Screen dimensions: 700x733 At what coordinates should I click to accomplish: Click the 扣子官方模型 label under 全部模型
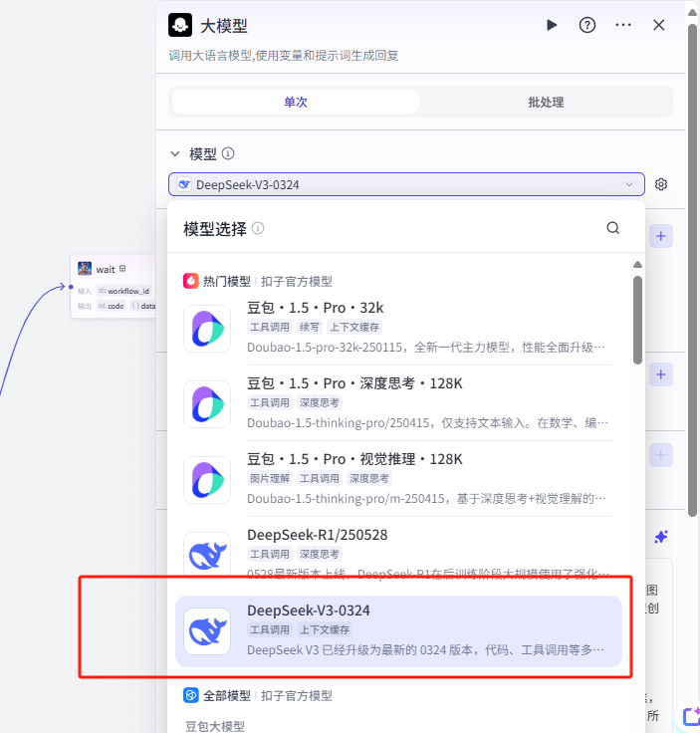297,695
